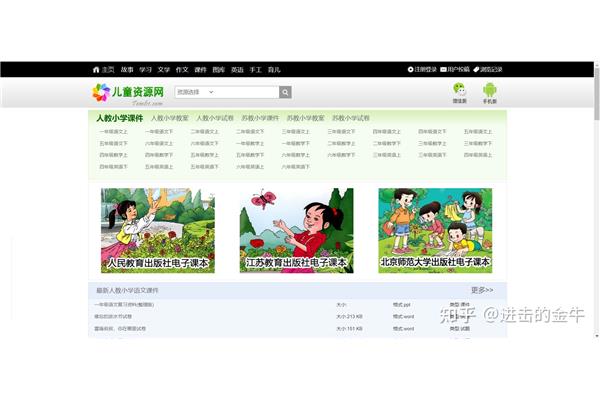Click the page's vertical scrollbar thumb
The width and height of the screenshot is (600, 400).
pos(597,94)
